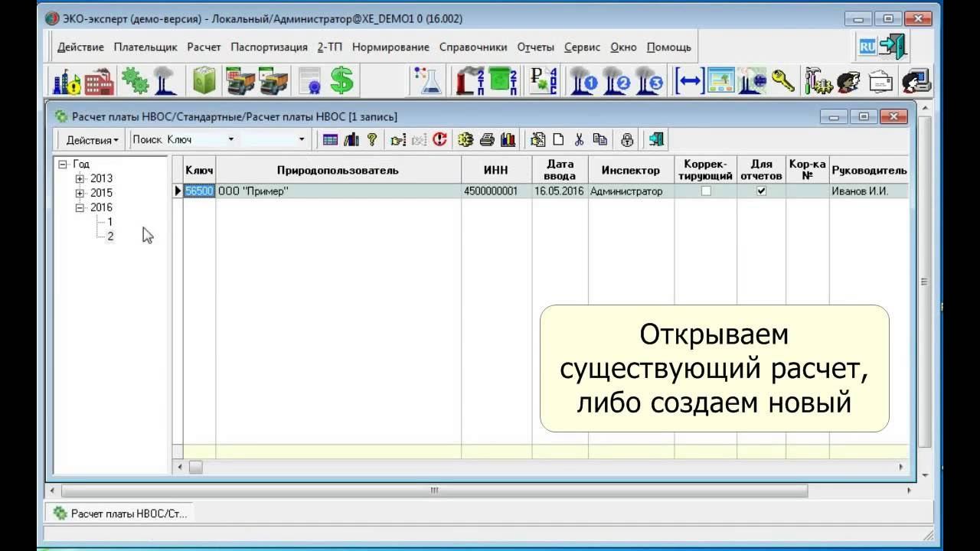
Task: Open the Отчеты menu
Action: click(x=535, y=47)
